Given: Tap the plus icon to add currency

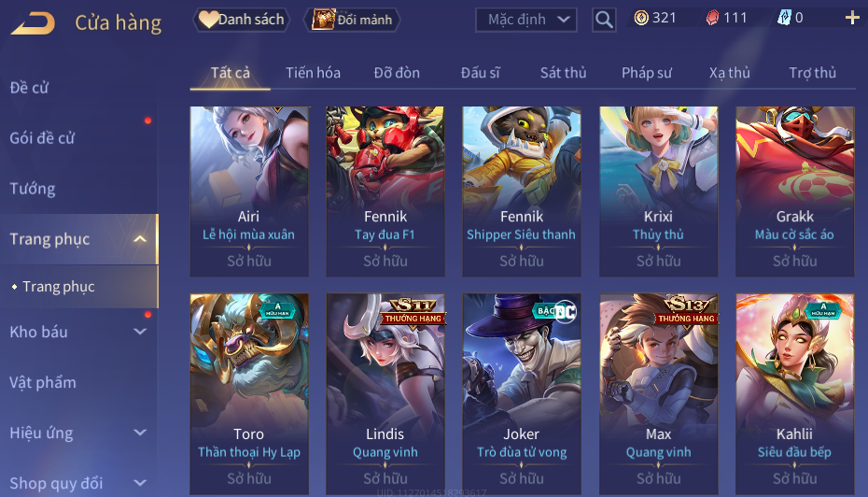Looking at the screenshot, I should coord(852,19).
